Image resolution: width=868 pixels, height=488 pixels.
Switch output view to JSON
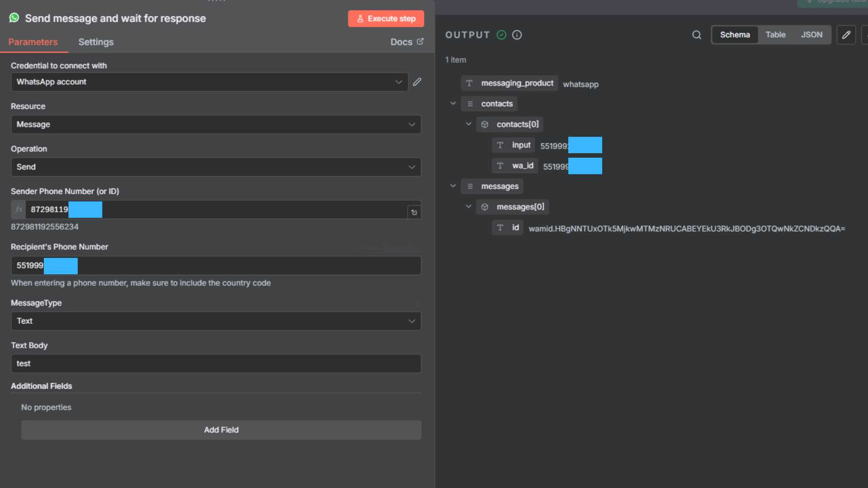811,35
